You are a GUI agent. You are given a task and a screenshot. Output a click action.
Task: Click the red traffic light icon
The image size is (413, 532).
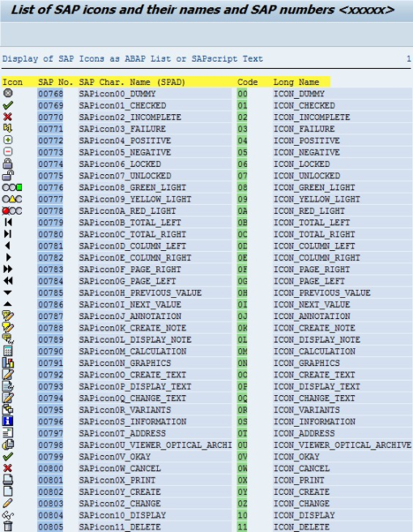click(x=12, y=211)
